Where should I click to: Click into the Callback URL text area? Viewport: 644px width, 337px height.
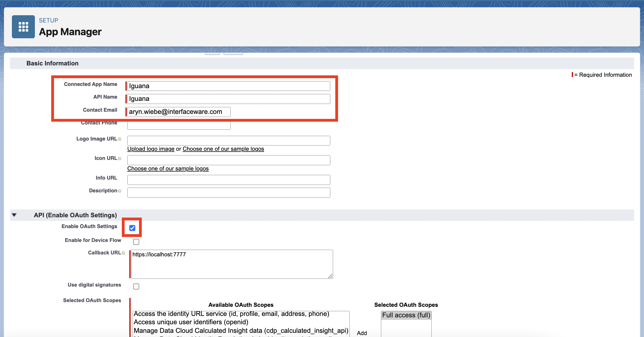232,264
